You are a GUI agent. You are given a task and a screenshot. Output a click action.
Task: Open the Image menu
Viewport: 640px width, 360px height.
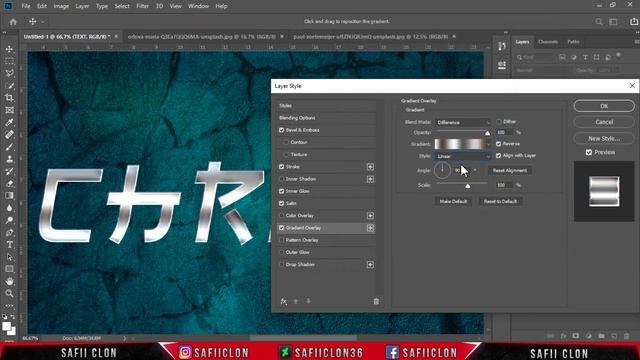[61, 6]
